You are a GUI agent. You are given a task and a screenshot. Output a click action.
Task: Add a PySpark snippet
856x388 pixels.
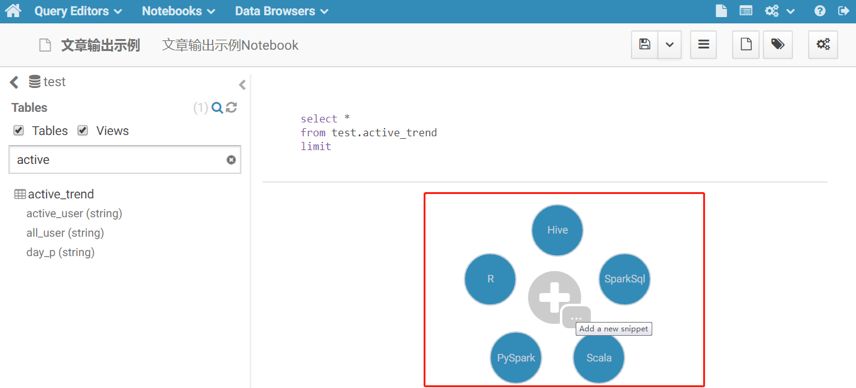516,358
